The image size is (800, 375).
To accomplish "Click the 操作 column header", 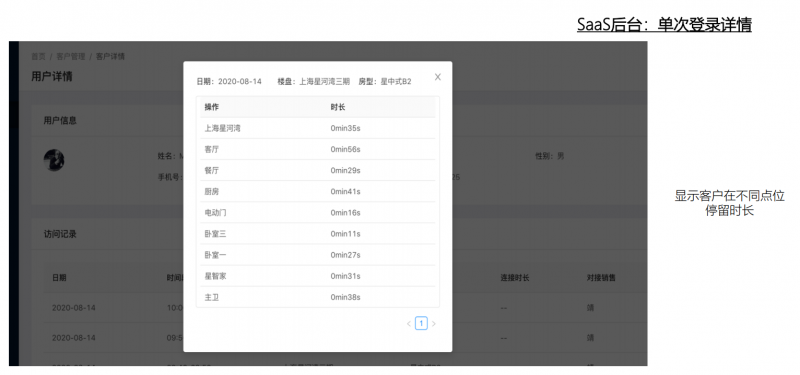I will click(212, 107).
